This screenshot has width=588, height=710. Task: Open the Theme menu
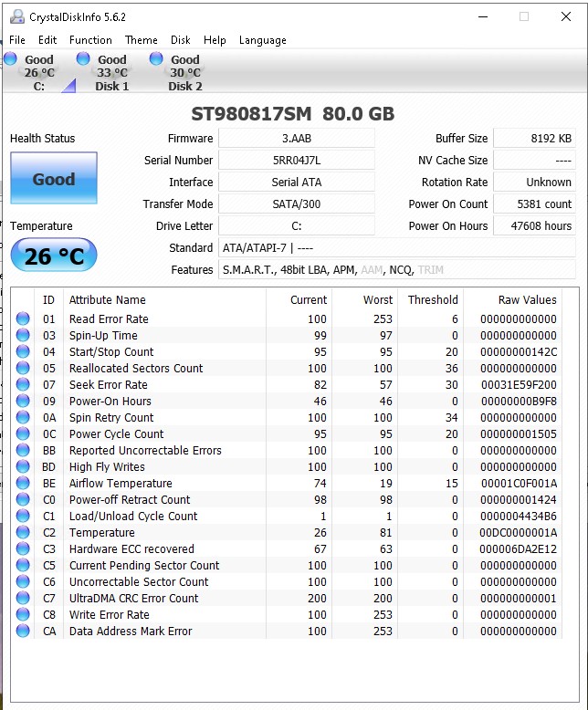pos(142,40)
